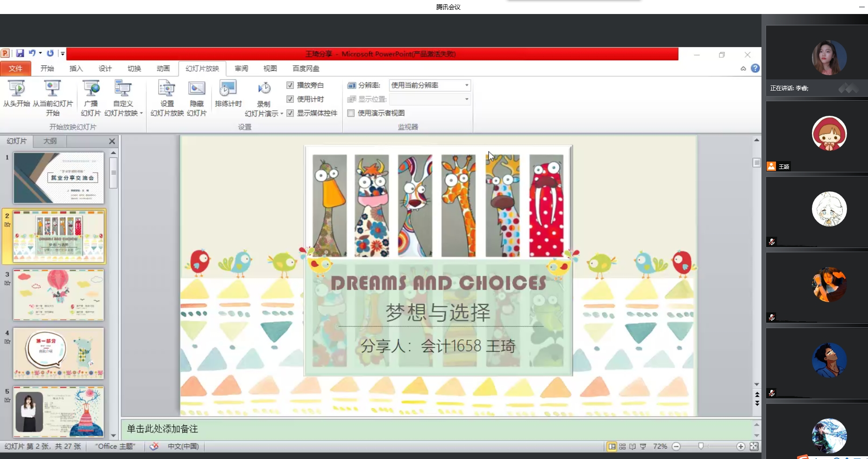
Task: Click the Set Up Slide Show icon
Action: click(167, 89)
